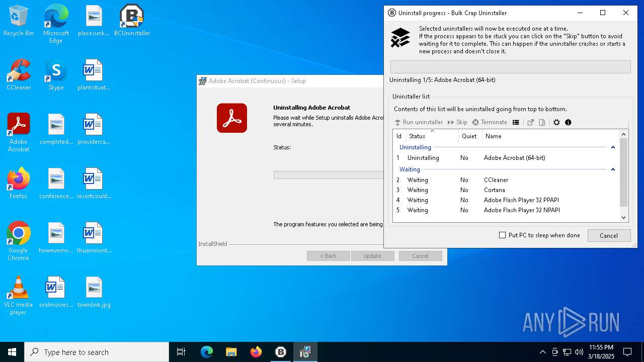Select providerca Word document on desktop
This screenshot has height=362, width=644.
(x=94, y=129)
